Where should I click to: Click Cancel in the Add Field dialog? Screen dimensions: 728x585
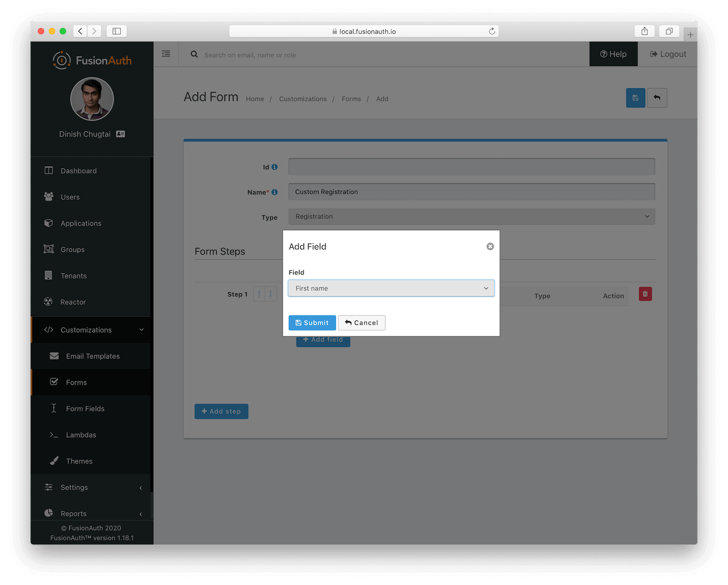pos(362,323)
